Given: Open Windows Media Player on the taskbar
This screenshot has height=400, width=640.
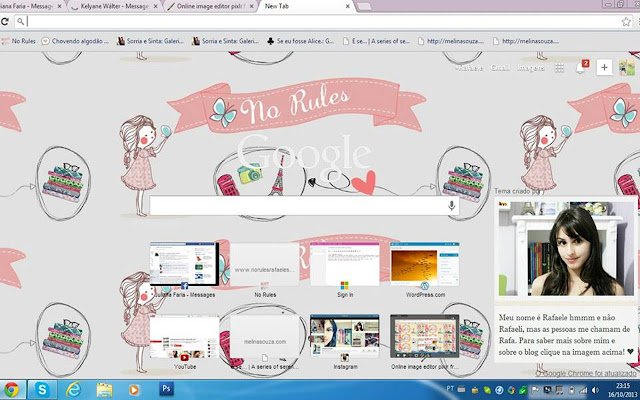Looking at the screenshot, I should [134, 390].
